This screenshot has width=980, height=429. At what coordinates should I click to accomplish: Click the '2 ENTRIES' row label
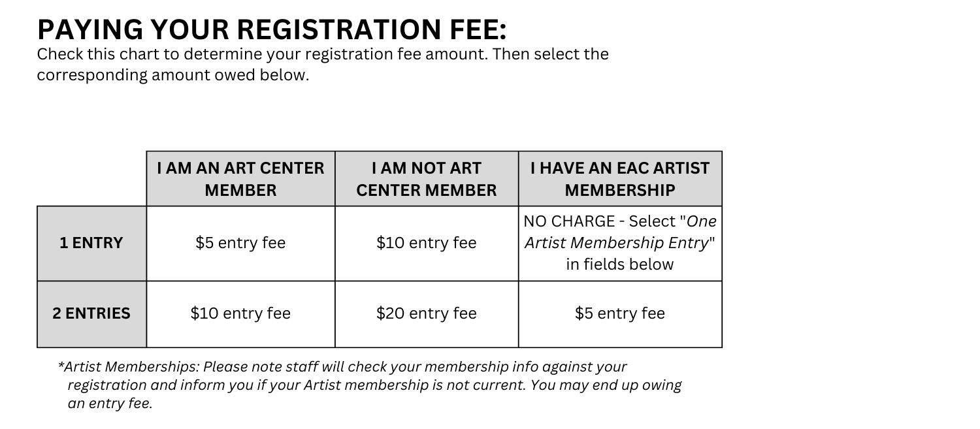[91, 314]
